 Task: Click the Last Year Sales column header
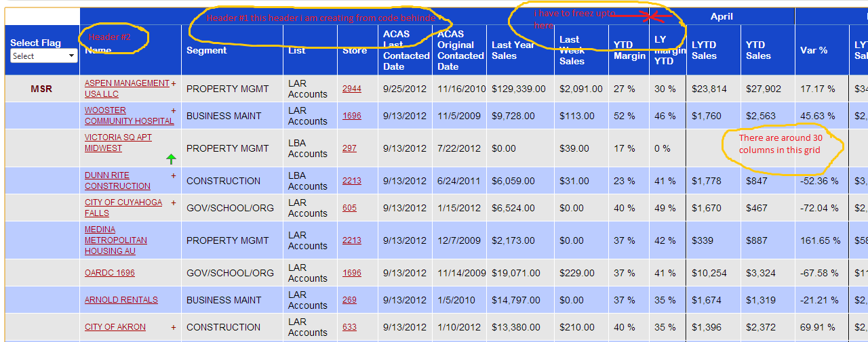(x=513, y=50)
